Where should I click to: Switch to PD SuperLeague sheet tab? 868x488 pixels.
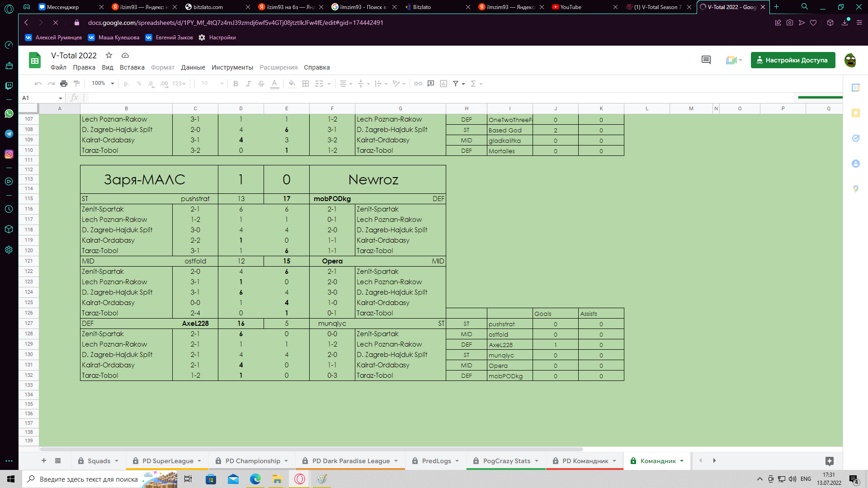(x=168, y=461)
